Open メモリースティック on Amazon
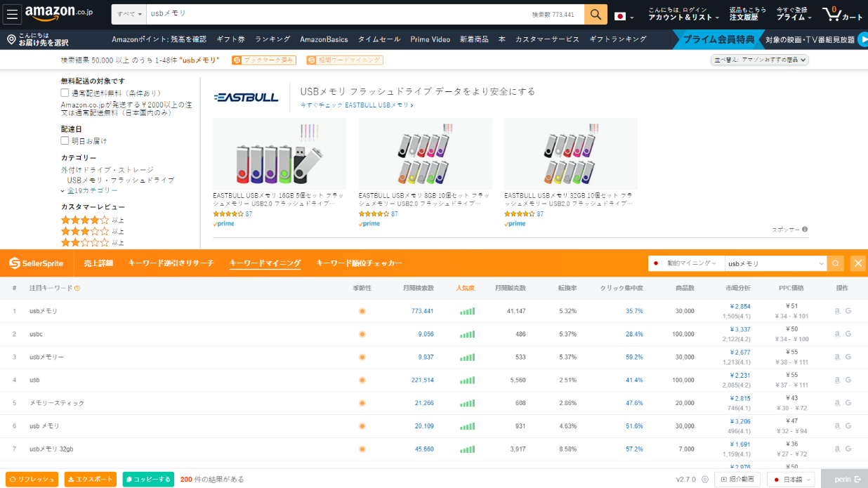The width and height of the screenshot is (868, 488). click(x=836, y=403)
